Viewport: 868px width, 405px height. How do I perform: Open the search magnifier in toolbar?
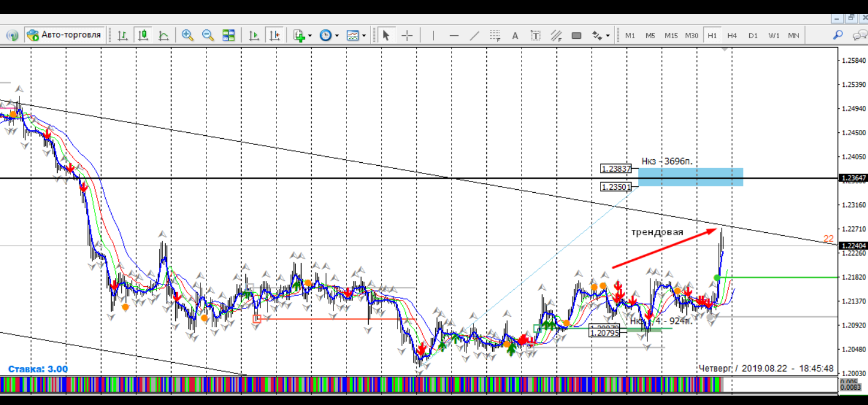click(x=838, y=35)
